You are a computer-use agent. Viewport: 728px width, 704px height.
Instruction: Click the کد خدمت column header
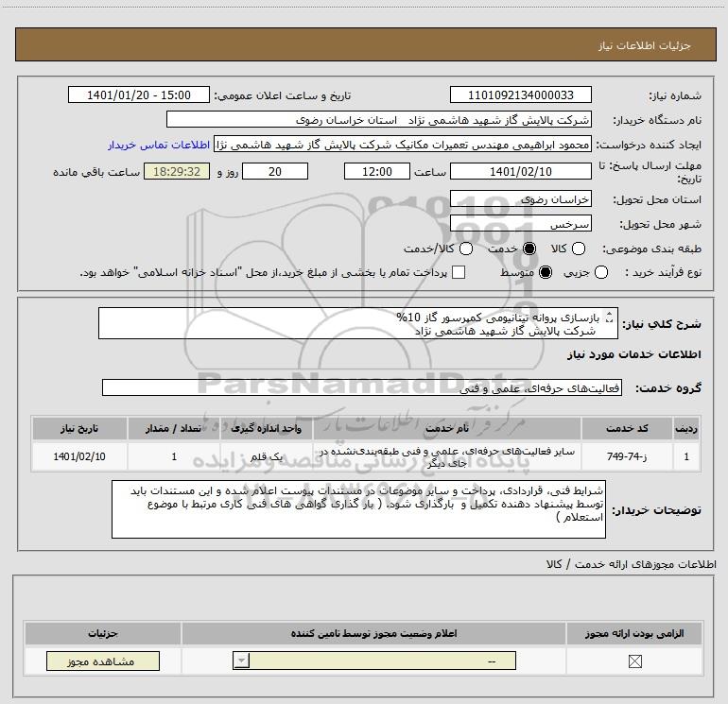[x=627, y=428]
